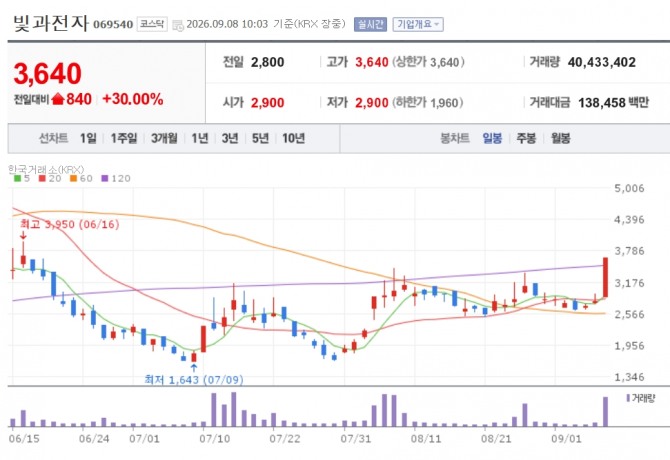Click the latest tall red candlestick
Screen dimensions: 670x460
point(605,278)
